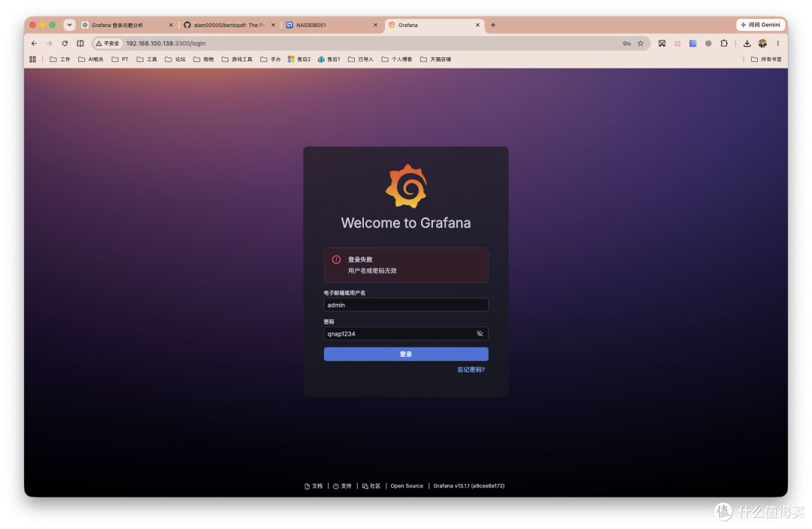Open the 游戏工具 bookmarks folder

click(237, 59)
